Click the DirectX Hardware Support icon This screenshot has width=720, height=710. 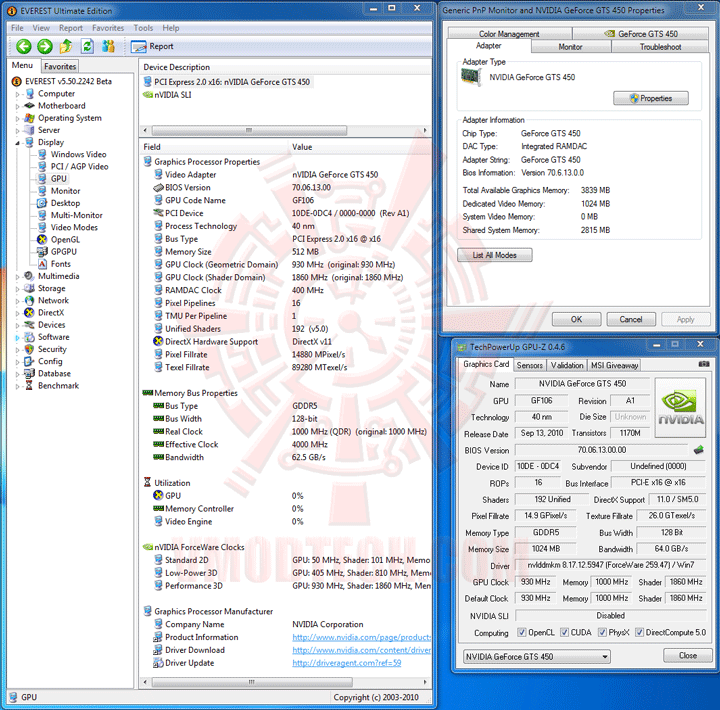pyautogui.click(x=158, y=341)
